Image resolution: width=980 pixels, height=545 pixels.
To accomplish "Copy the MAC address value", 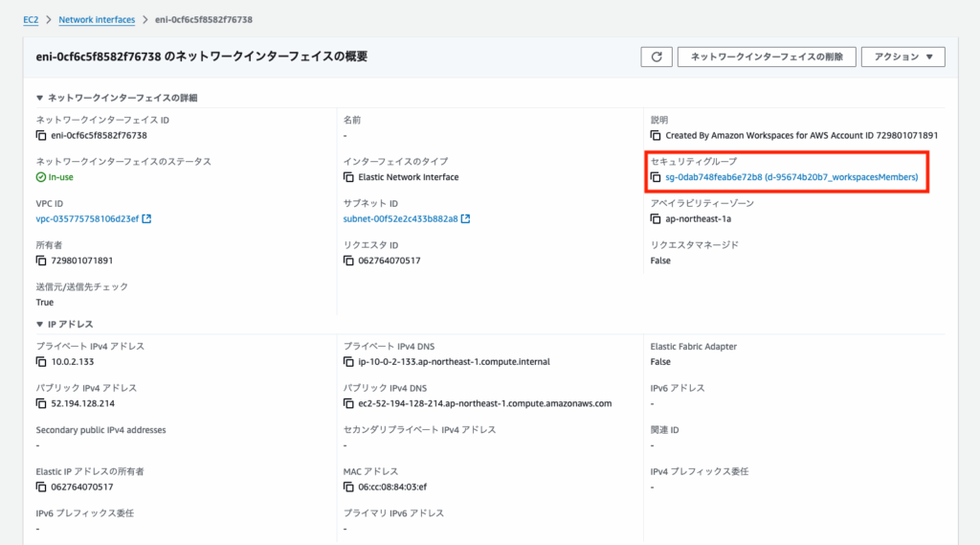I will click(x=349, y=488).
